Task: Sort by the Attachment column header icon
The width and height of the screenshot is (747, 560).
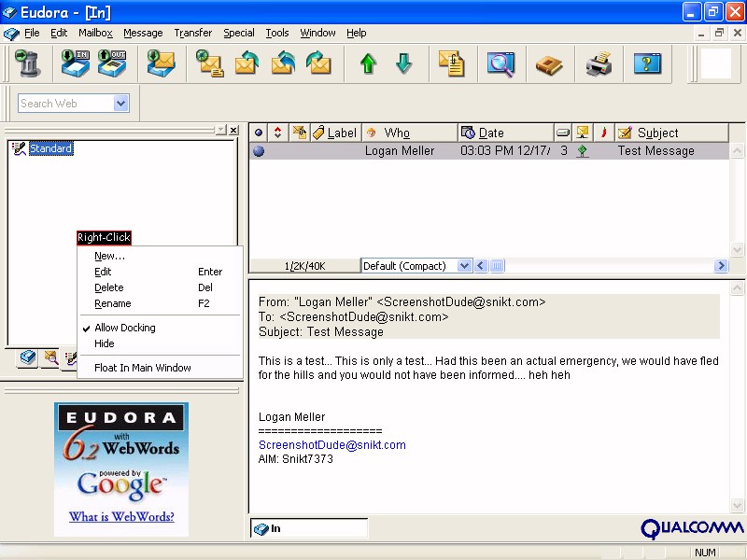Action: click(x=300, y=133)
